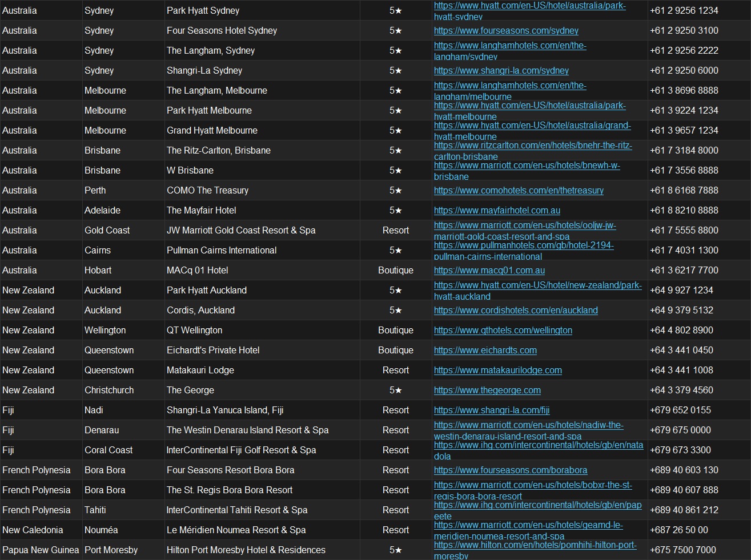Open the Pullman Cairns International link
751x560 pixels.
pos(524,250)
